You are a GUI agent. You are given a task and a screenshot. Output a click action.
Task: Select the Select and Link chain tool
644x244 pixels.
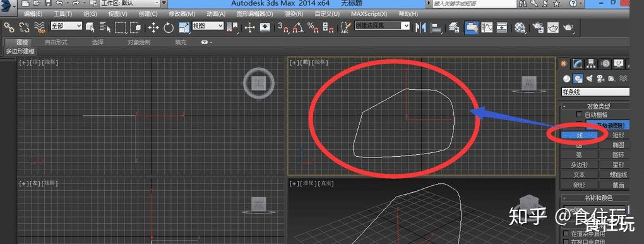pos(9,28)
